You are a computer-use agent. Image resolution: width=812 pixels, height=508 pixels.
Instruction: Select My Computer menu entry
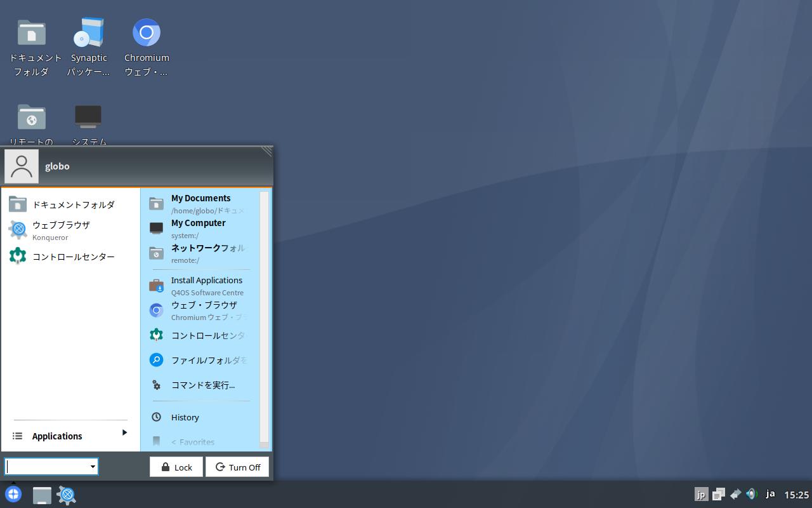198,229
